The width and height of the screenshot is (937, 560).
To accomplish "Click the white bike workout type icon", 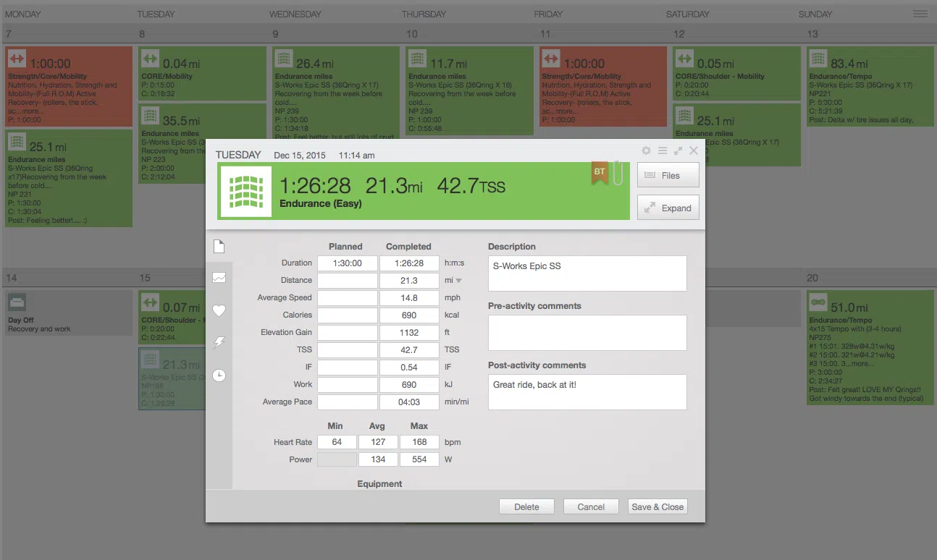I will (x=245, y=192).
